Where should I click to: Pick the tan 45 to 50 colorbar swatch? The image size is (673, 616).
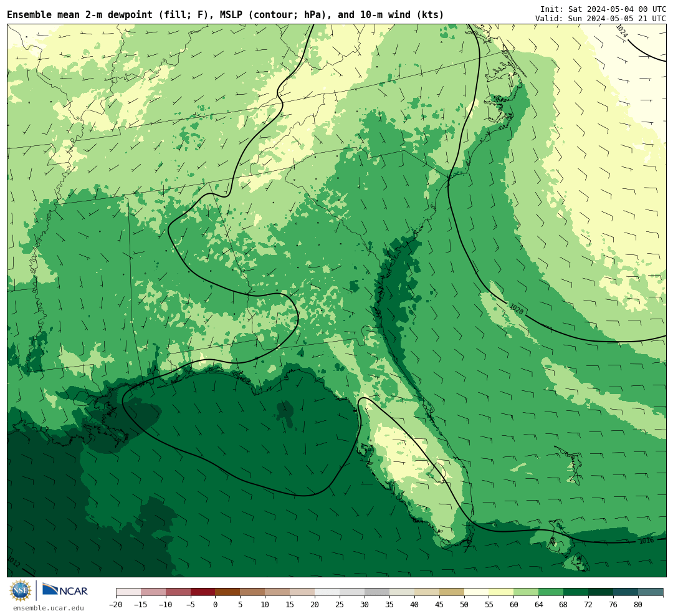pyautogui.click(x=452, y=592)
